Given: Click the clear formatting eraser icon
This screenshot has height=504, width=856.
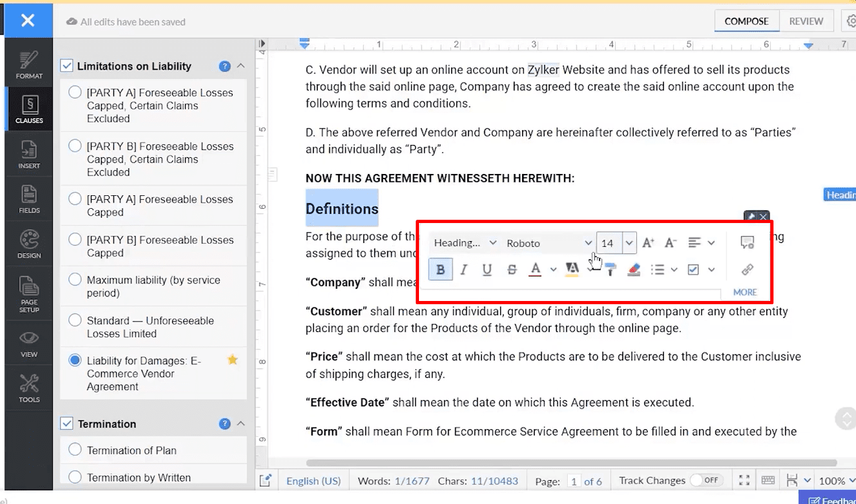Looking at the screenshot, I should (634, 269).
